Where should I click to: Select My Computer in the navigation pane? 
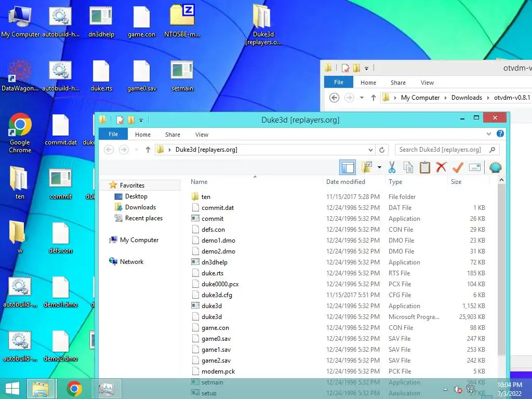tap(139, 240)
